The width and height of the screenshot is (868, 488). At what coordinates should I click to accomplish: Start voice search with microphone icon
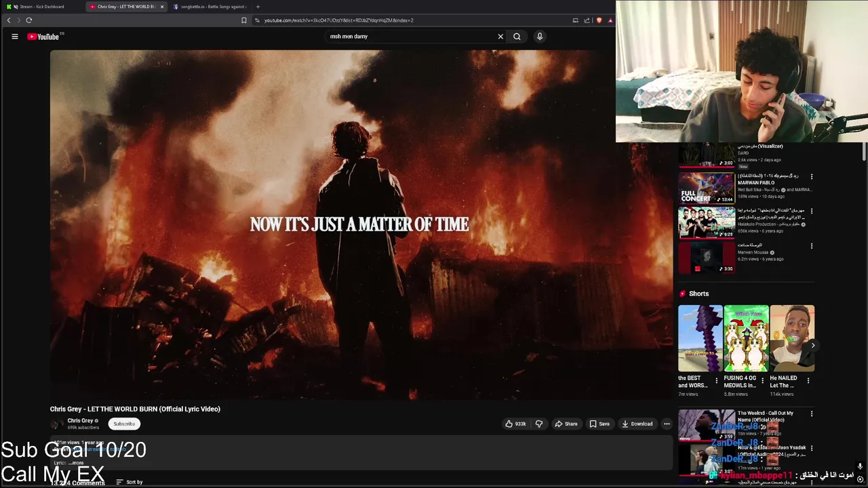540,37
